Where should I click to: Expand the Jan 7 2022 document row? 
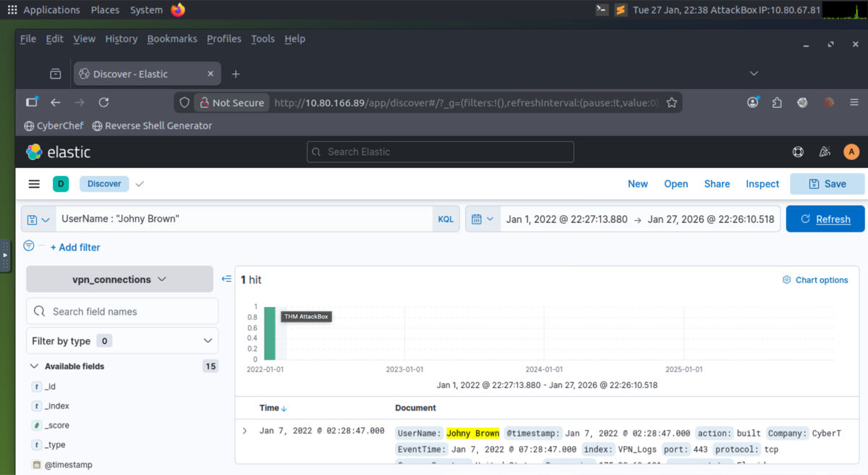coord(244,429)
